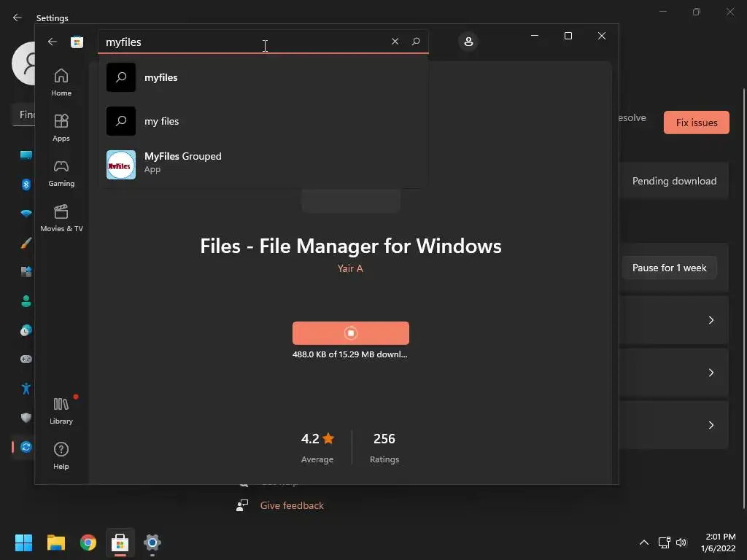This screenshot has width=747, height=560.
Task: Open Gaming controller icon in Settings sidebar
Action: pos(26,359)
